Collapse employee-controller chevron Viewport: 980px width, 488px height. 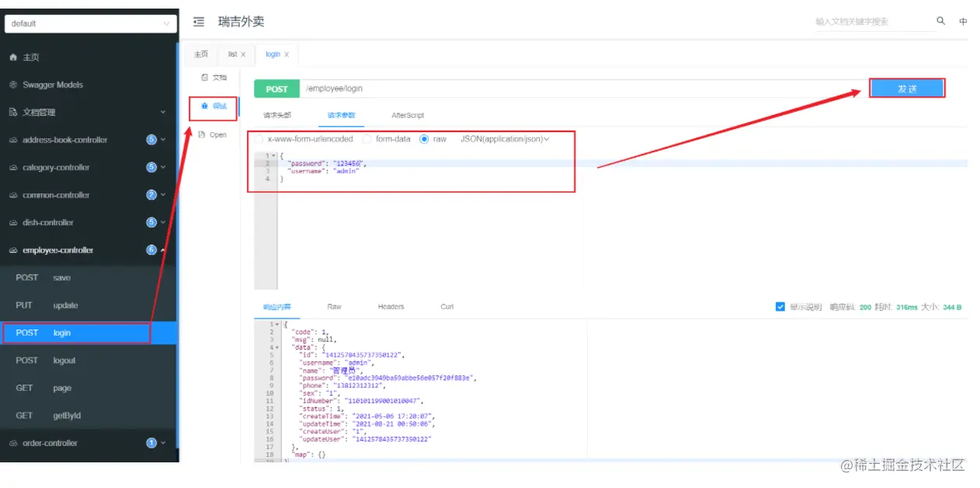pos(163,250)
